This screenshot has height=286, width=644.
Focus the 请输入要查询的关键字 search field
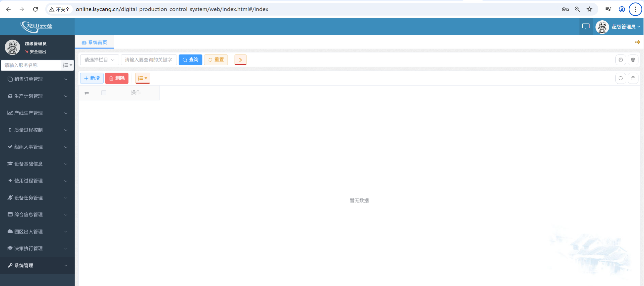click(x=149, y=60)
